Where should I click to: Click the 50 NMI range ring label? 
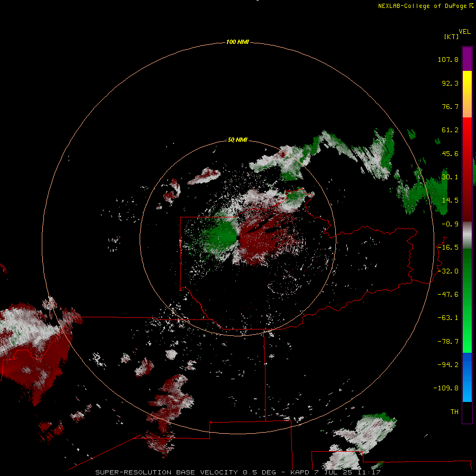click(237, 140)
